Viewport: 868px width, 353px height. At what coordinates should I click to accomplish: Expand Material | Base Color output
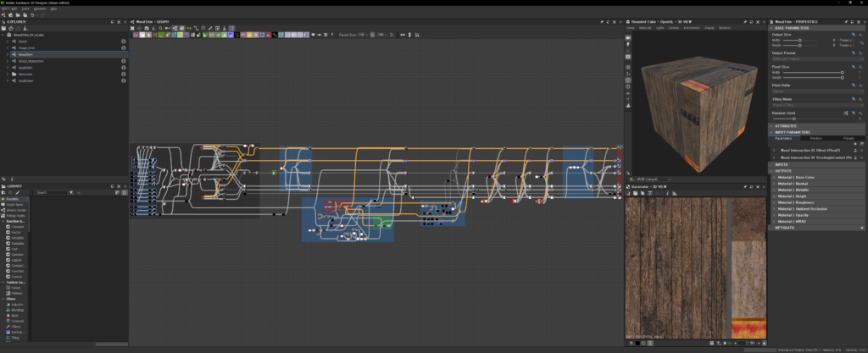click(774, 179)
